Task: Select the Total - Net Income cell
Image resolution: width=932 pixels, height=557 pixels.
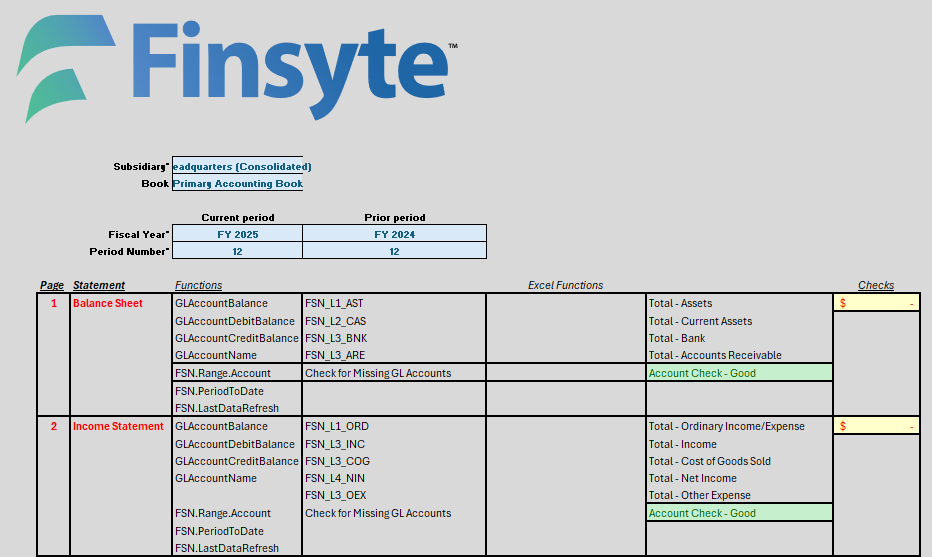Action: coord(692,478)
